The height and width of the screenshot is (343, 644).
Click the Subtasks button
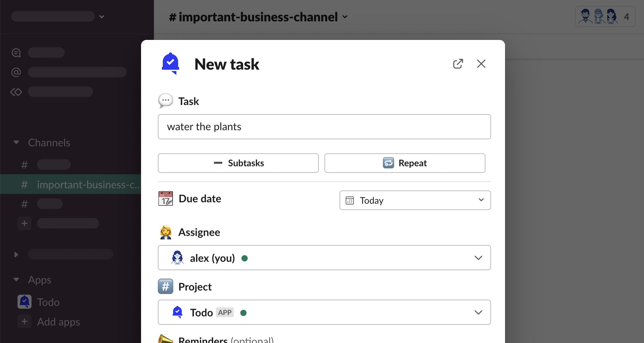click(238, 163)
